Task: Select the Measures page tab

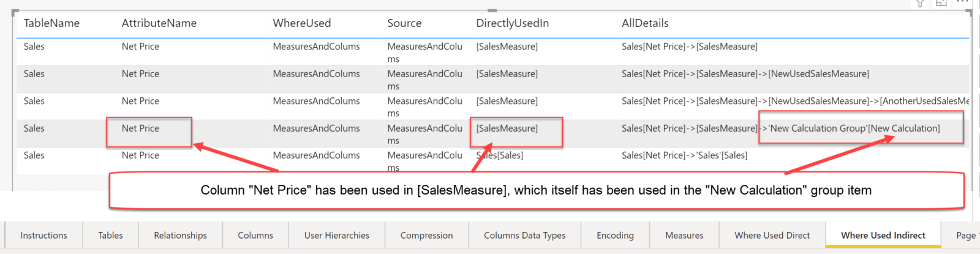Action: [x=684, y=235]
